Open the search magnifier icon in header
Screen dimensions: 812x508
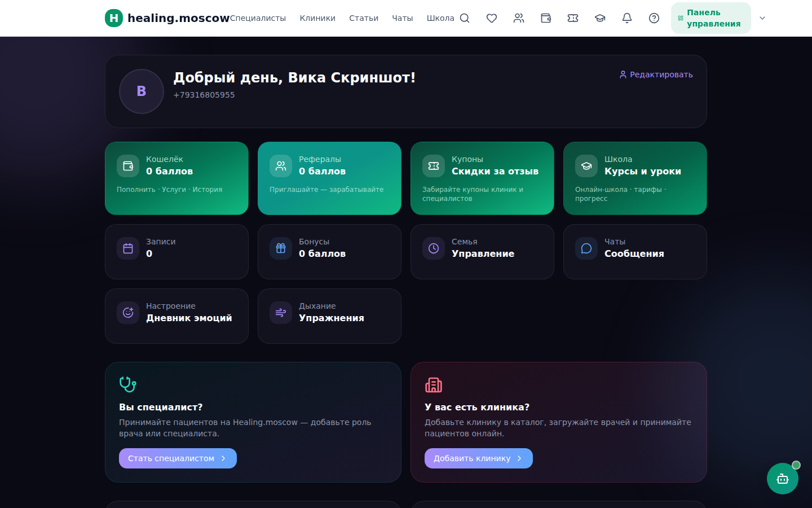[465, 18]
